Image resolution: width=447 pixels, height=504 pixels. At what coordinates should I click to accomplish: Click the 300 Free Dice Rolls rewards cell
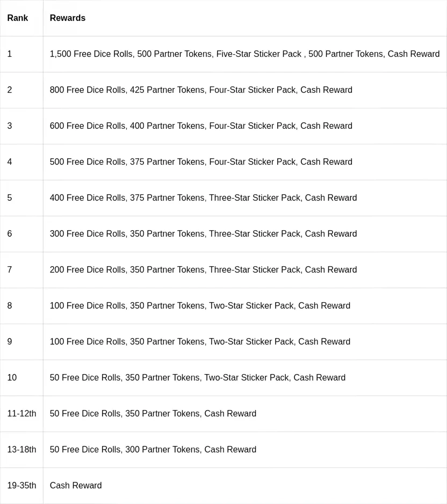203,234
